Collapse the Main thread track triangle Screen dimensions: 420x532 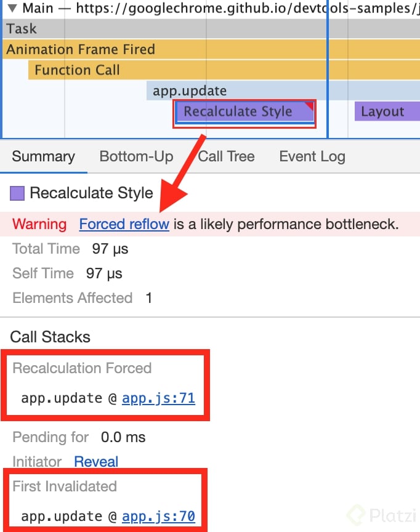coord(12,9)
